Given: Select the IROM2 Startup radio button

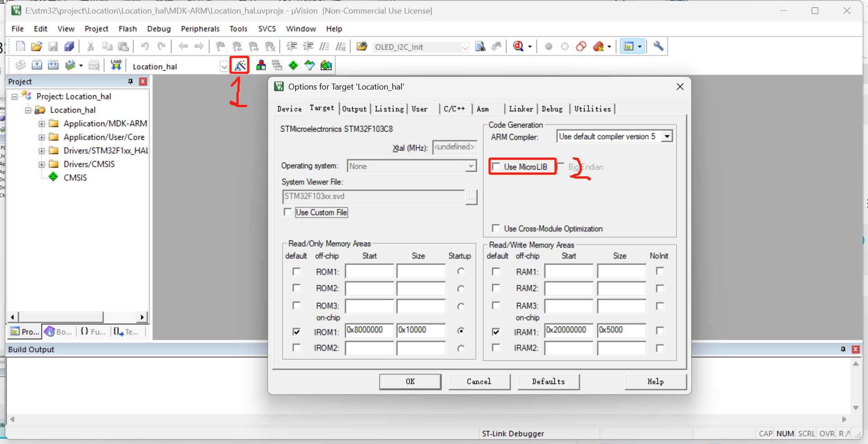Looking at the screenshot, I should point(461,348).
